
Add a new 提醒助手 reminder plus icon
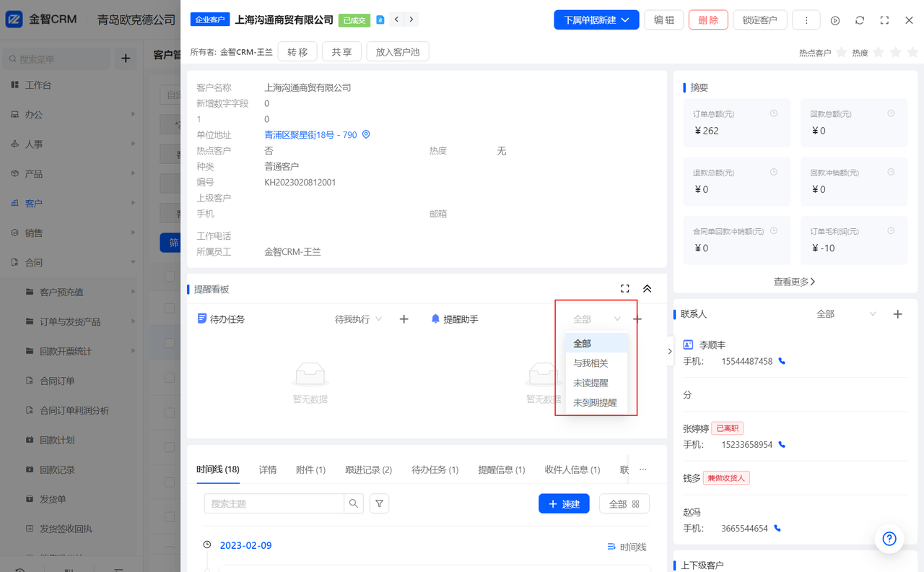[637, 318]
